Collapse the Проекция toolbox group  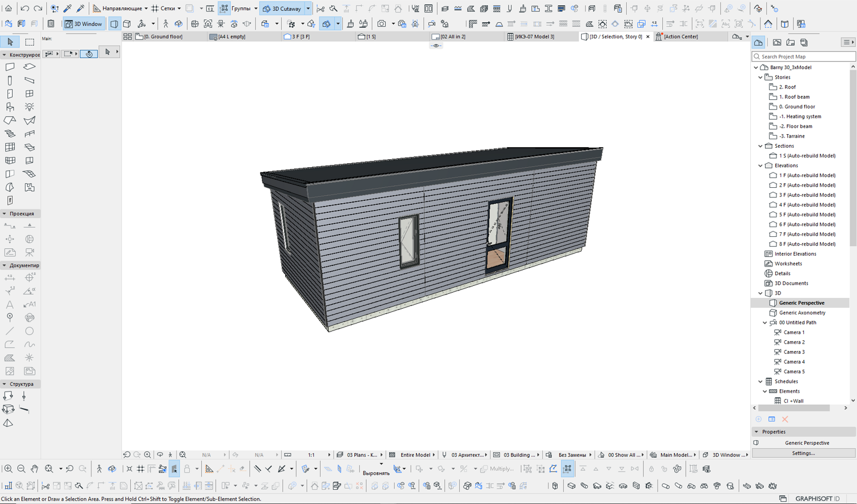[x=4, y=213]
